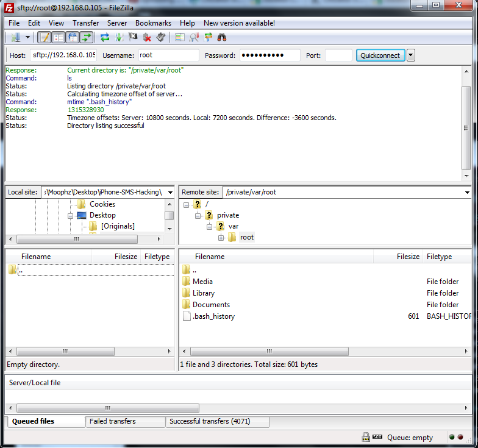Toggle synchronized browsing

click(208, 38)
